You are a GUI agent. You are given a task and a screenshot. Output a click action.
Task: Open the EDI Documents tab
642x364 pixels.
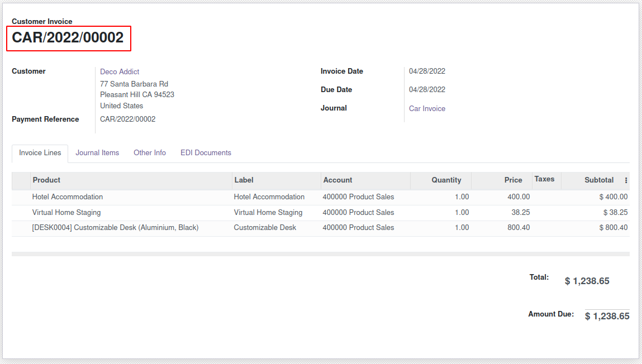(206, 152)
